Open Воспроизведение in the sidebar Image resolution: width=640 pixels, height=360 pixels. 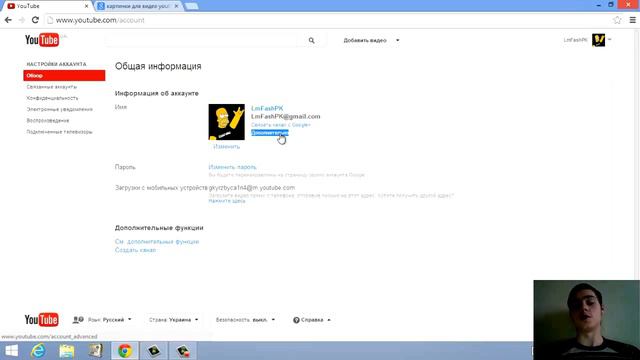[48, 121]
